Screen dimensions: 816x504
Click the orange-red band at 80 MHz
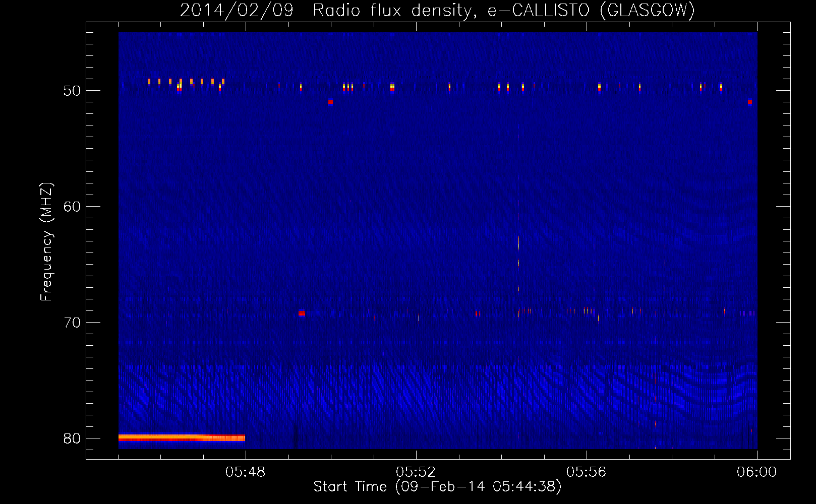click(182, 437)
